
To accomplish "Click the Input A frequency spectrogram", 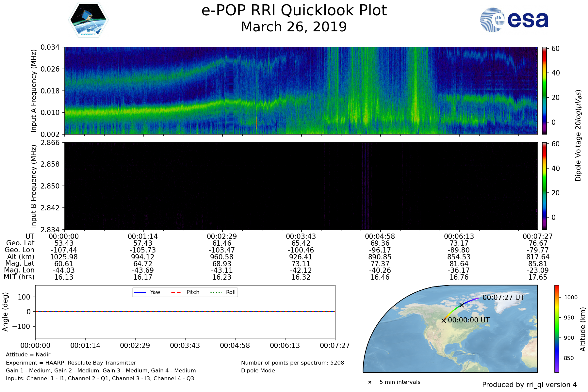I will point(301,90).
